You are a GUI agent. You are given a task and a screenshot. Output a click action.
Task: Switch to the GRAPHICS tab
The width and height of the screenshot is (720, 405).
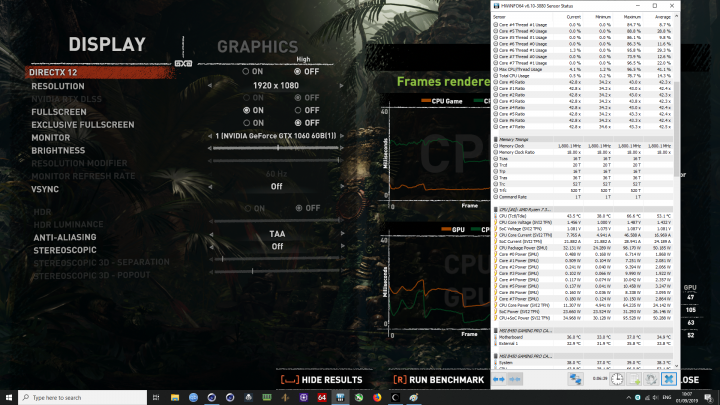[258, 46]
